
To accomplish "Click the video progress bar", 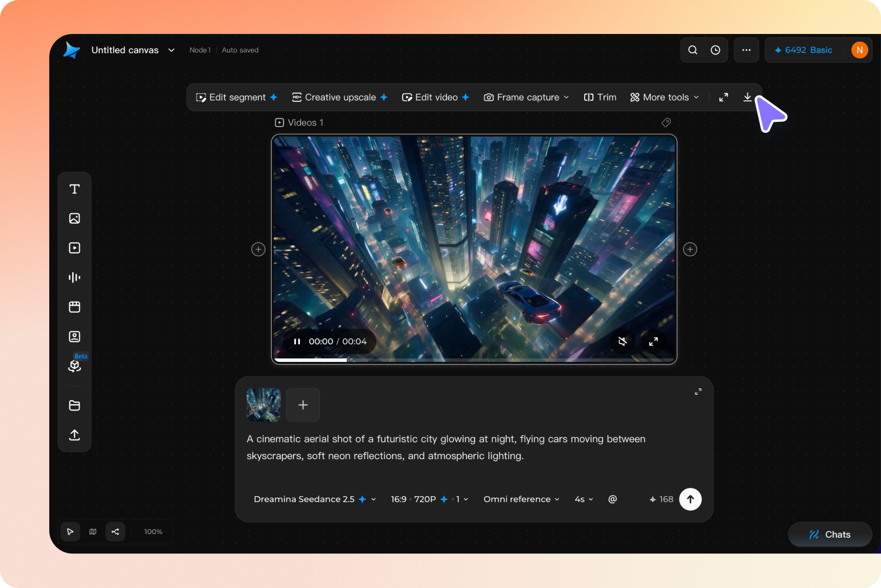I will (474, 360).
